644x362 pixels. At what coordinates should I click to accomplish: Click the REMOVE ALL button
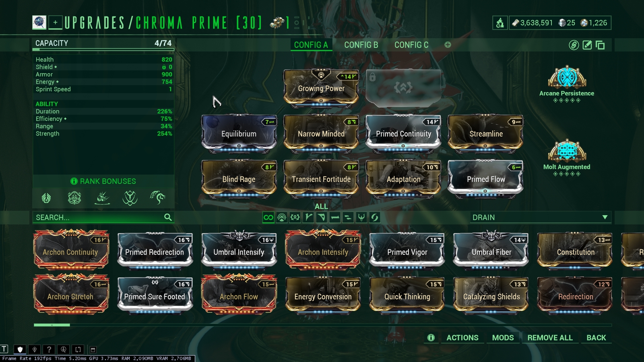pyautogui.click(x=550, y=338)
